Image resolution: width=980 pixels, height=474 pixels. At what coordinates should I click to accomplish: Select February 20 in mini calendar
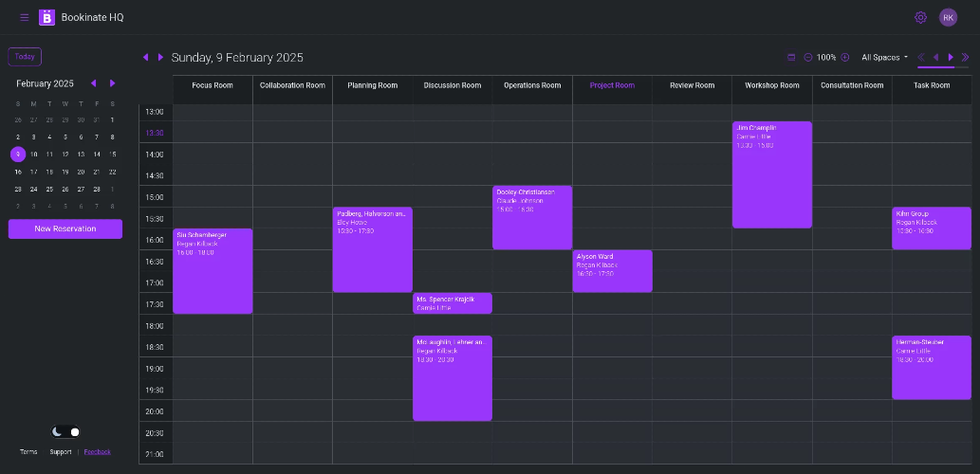pos(81,172)
